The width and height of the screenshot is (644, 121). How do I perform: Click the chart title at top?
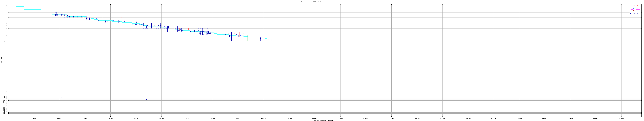click(x=325, y=2)
